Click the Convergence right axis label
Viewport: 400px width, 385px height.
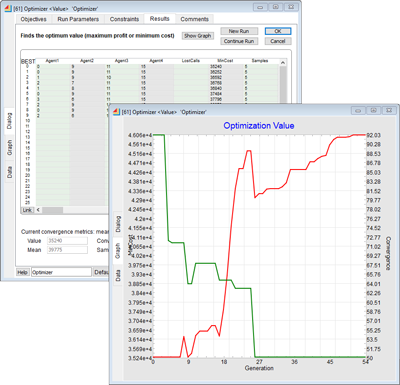coord(388,254)
